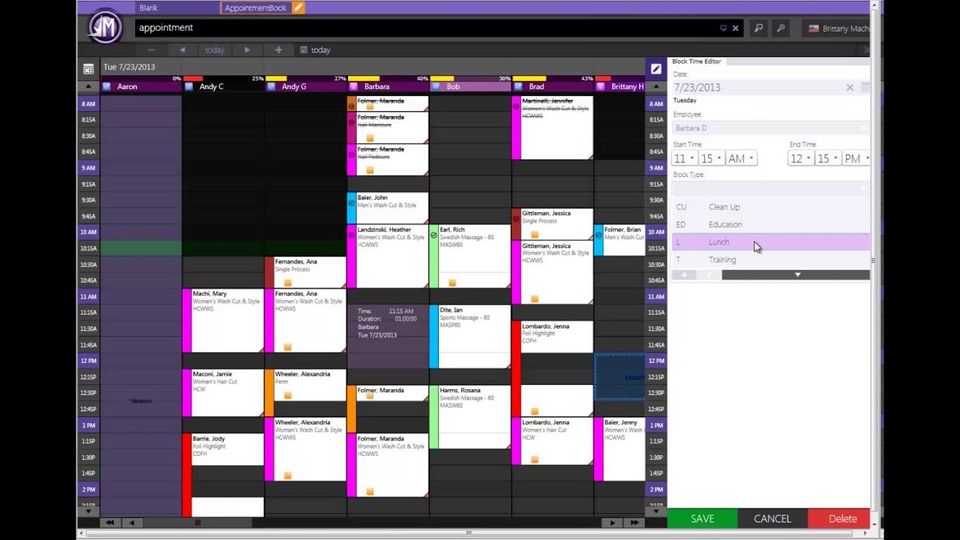This screenshot has height=540, width=960.
Task: Toggle the checkbox next to Aaron
Action: [x=107, y=86]
